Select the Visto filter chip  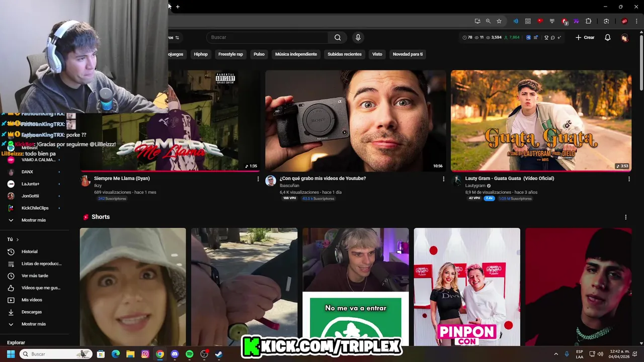point(377,54)
